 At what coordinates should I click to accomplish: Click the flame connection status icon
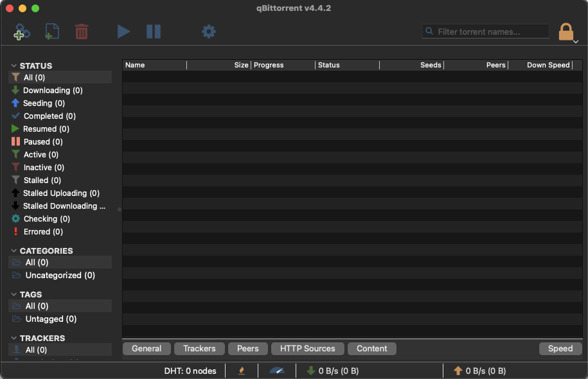242,371
